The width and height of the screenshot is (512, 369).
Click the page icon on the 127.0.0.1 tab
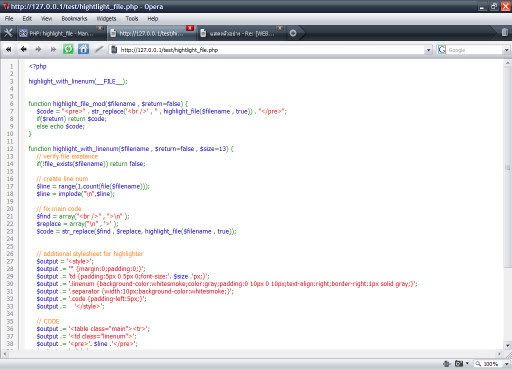pyautogui.click(x=113, y=33)
